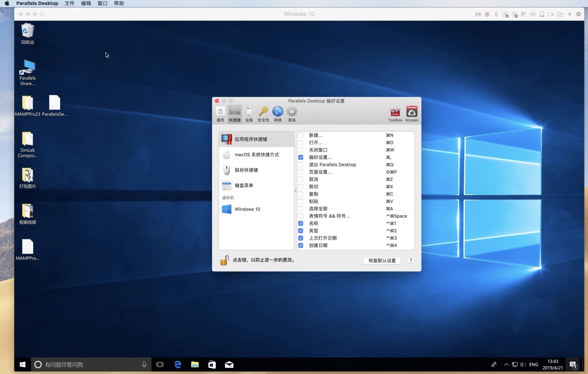Open Task View on the Windows taskbar
Viewport: 588px width, 374px height.
(x=160, y=365)
